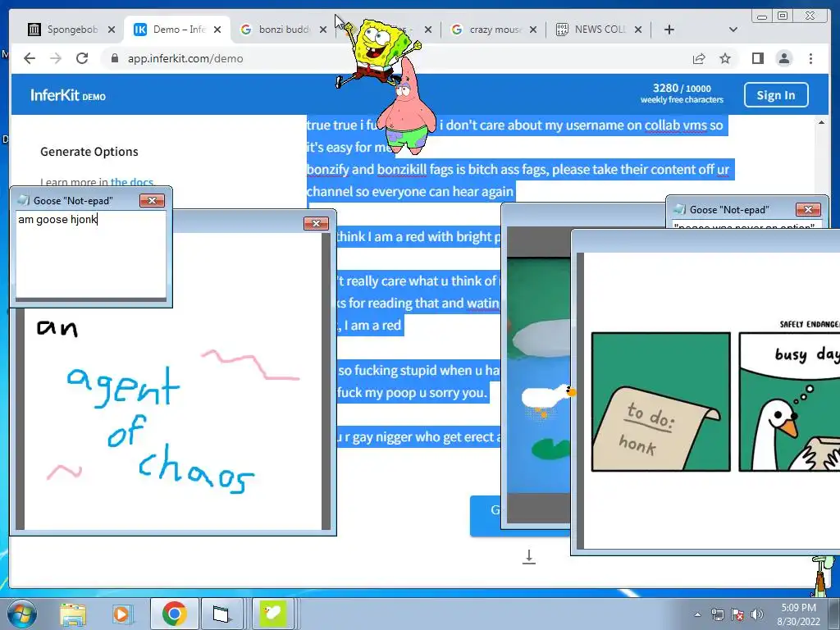
Task: Close the crazy mouse tab
Action: (x=533, y=30)
